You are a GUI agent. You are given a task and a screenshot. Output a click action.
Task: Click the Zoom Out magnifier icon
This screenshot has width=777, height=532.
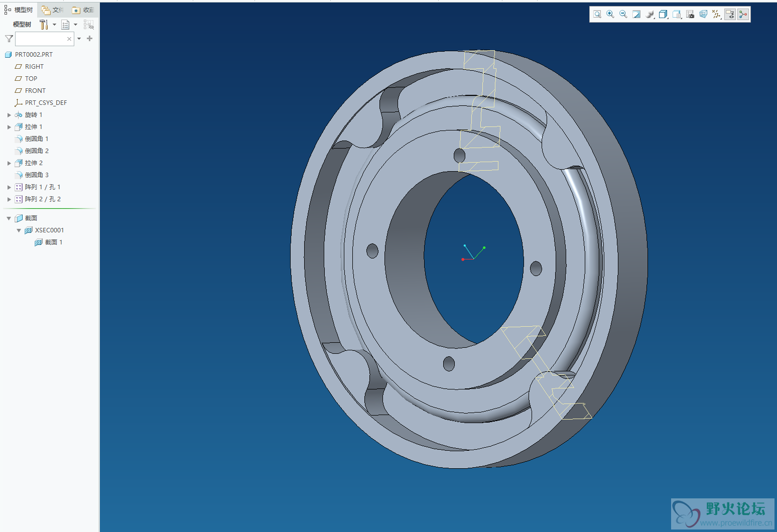tap(623, 15)
